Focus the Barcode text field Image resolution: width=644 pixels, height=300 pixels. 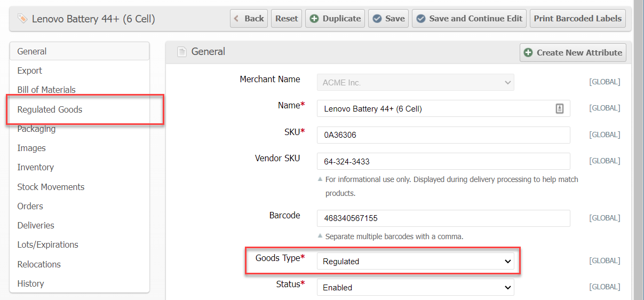[443, 218]
